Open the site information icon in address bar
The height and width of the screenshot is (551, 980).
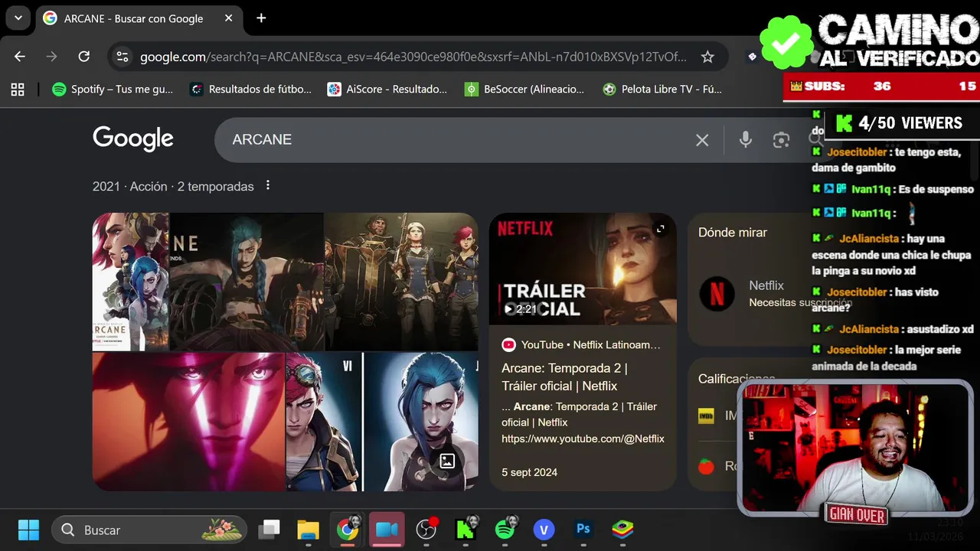coord(122,57)
